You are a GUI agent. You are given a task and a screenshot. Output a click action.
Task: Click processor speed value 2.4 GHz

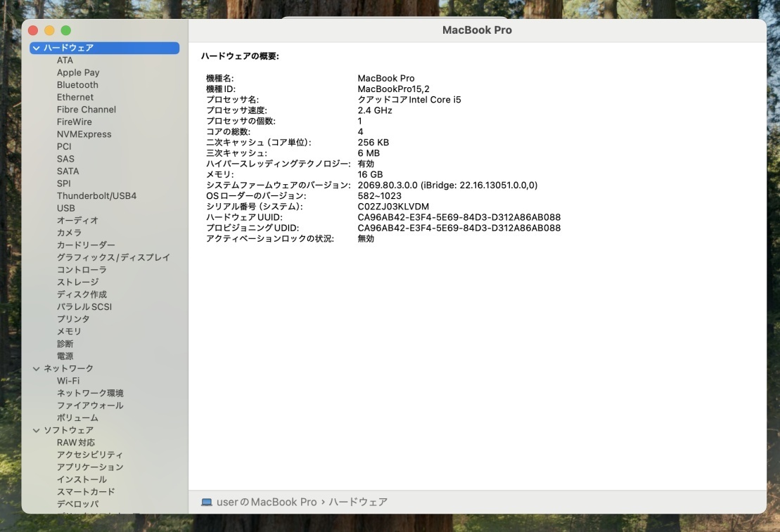tap(375, 110)
